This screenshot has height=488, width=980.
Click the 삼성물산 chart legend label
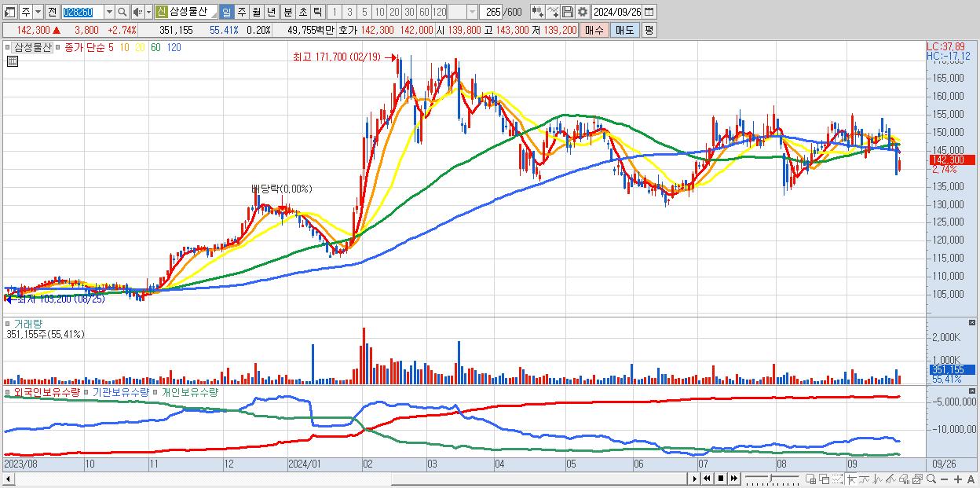pos(32,47)
